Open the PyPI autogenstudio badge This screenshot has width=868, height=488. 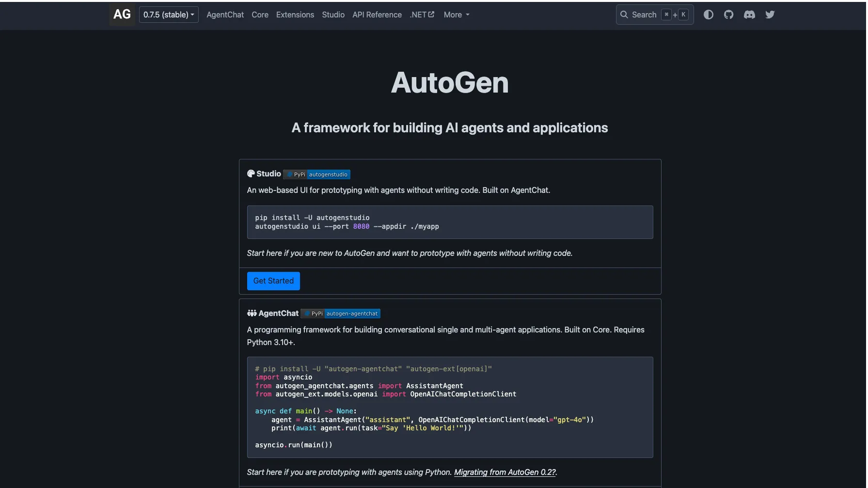click(317, 174)
